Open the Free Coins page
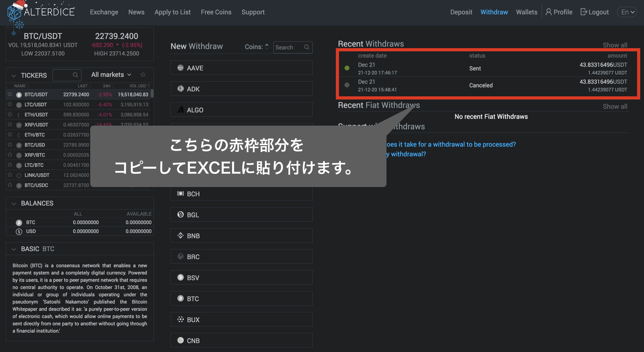644x352 pixels. 216,12
